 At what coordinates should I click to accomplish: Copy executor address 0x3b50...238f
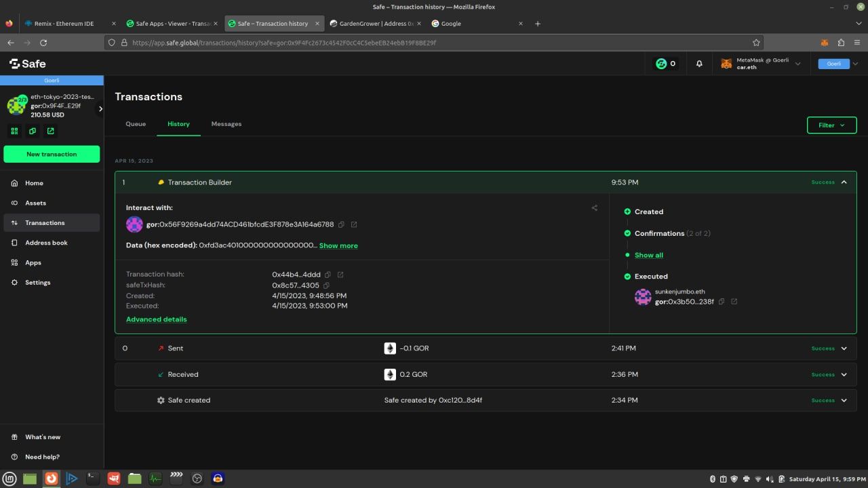[722, 302]
